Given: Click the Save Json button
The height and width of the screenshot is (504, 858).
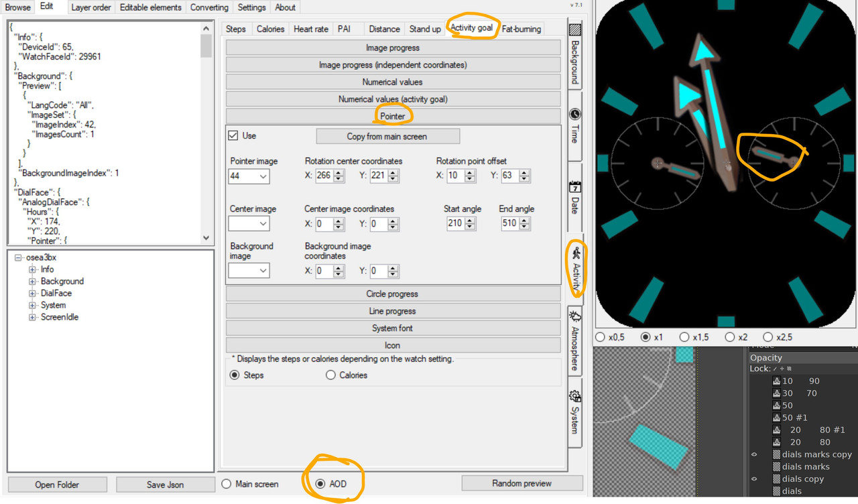Looking at the screenshot, I should [166, 485].
